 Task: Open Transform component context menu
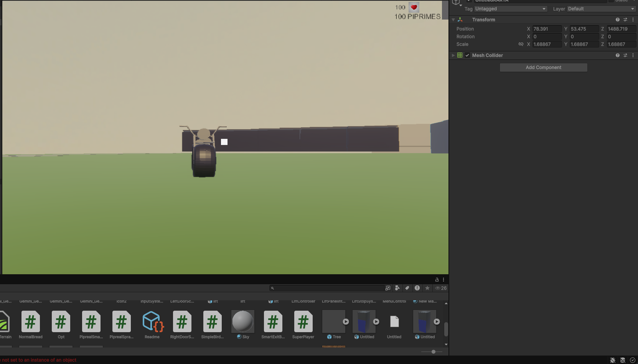tap(633, 20)
